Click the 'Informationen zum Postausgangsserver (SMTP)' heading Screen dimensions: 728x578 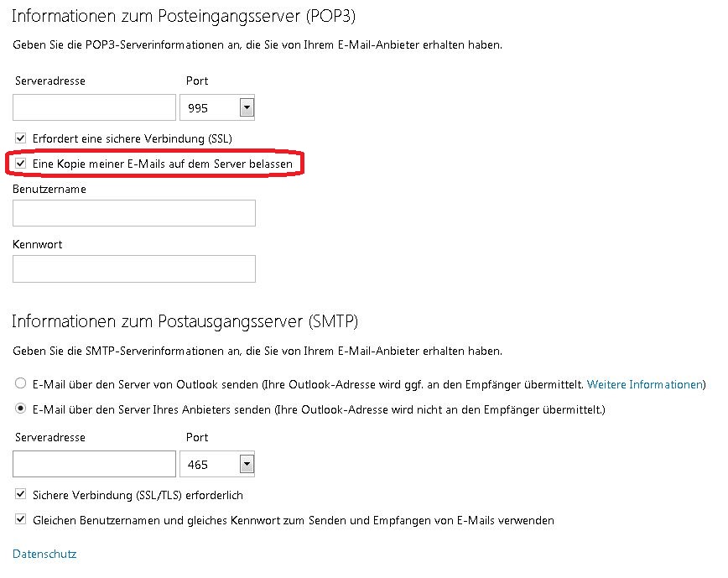pyautogui.click(x=185, y=321)
